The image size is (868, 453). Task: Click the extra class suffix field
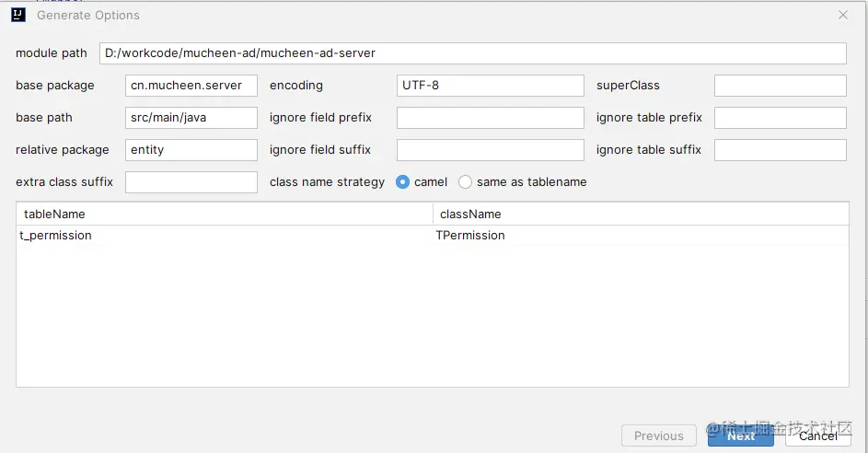coord(191,181)
